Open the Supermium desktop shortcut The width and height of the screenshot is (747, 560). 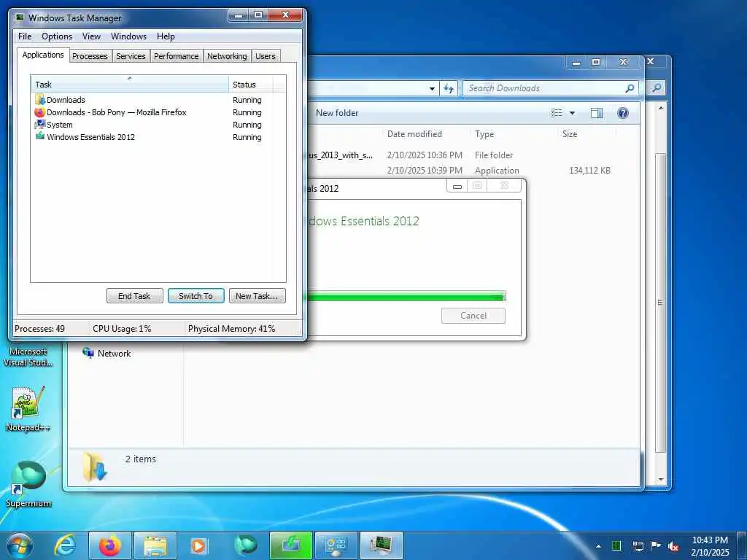pyautogui.click(x=28, y=484)
